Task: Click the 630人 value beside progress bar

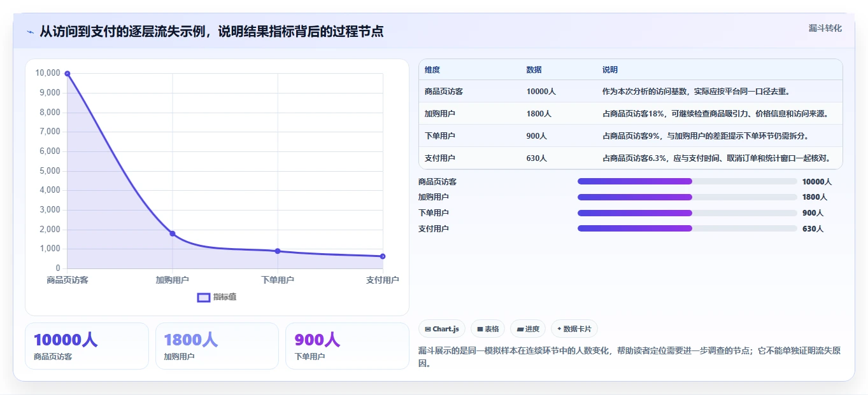Action: (813, 229)
